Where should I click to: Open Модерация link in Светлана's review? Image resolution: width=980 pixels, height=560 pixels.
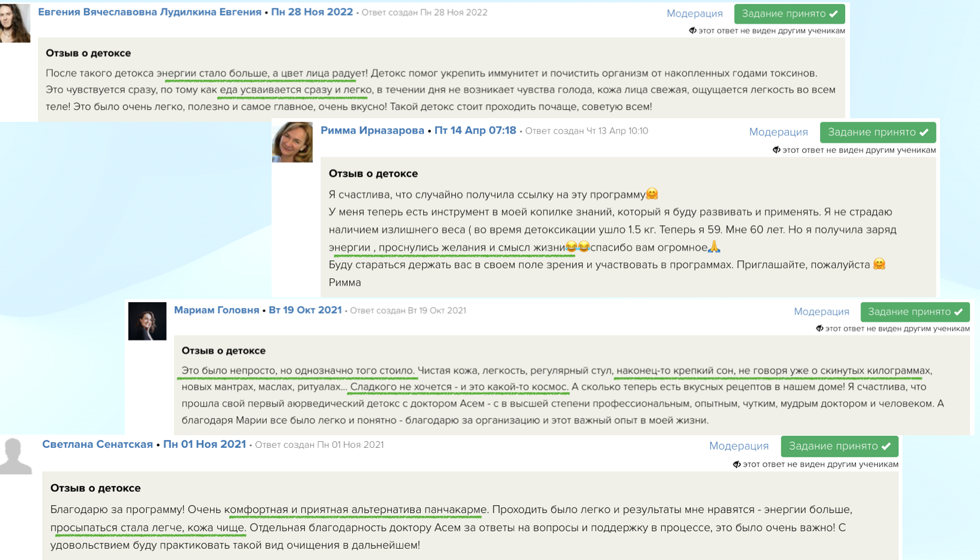coord(738,446)
